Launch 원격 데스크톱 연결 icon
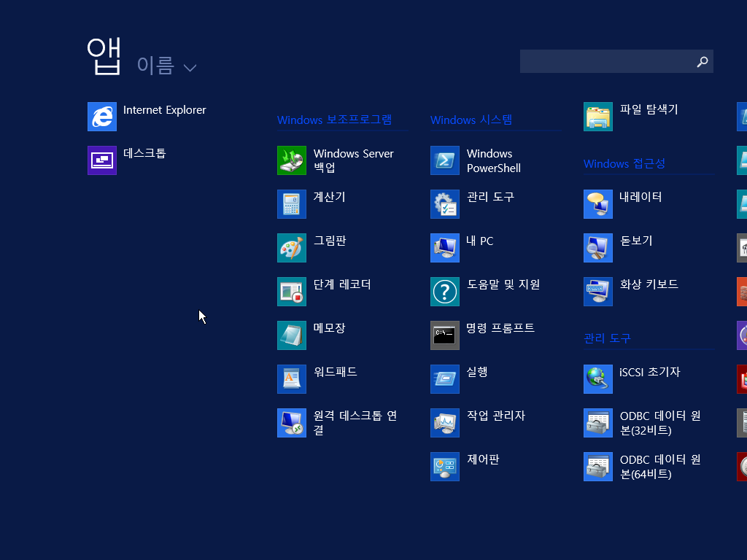747x560 pixels. [292, 424]
